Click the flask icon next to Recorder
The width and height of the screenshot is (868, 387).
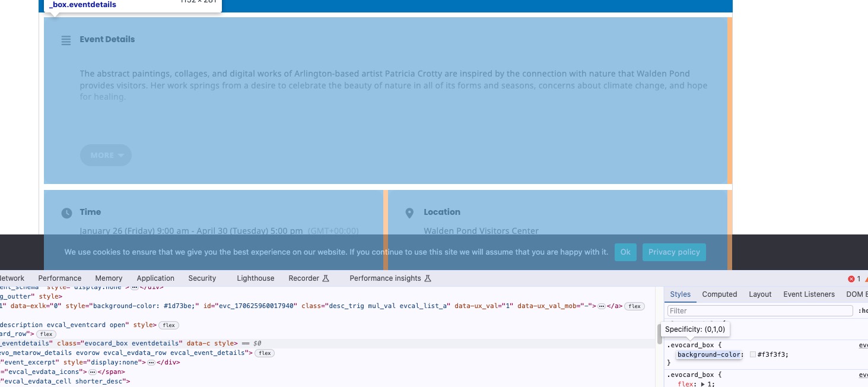(x=325, y=278)
